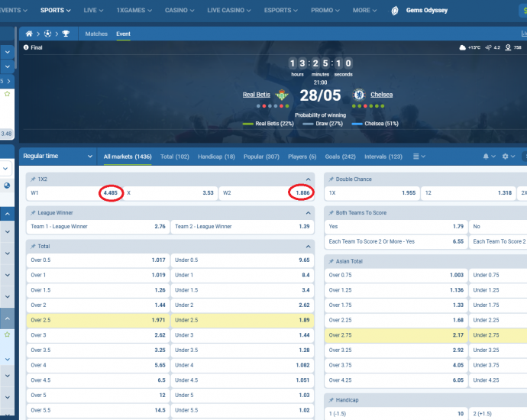
Task: Select All markets (1436) tab
Action: 128,157
